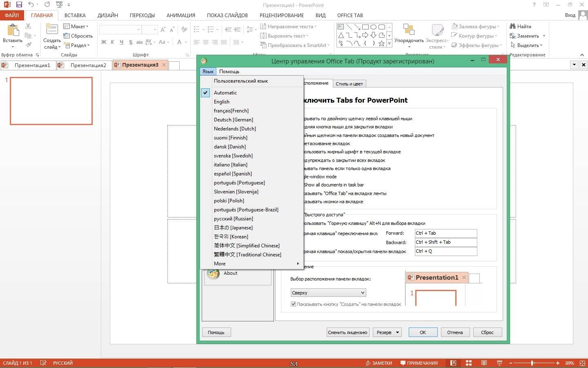Viewport: 588px width, 368px height.
Task: Select the oval shape in gallery
Action: tap(373, 27)
